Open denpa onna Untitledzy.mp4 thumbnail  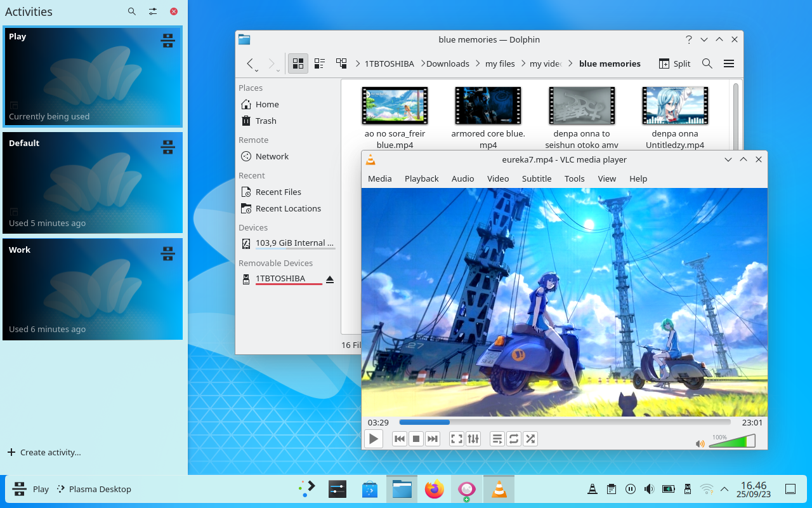(x=674, y=105)
